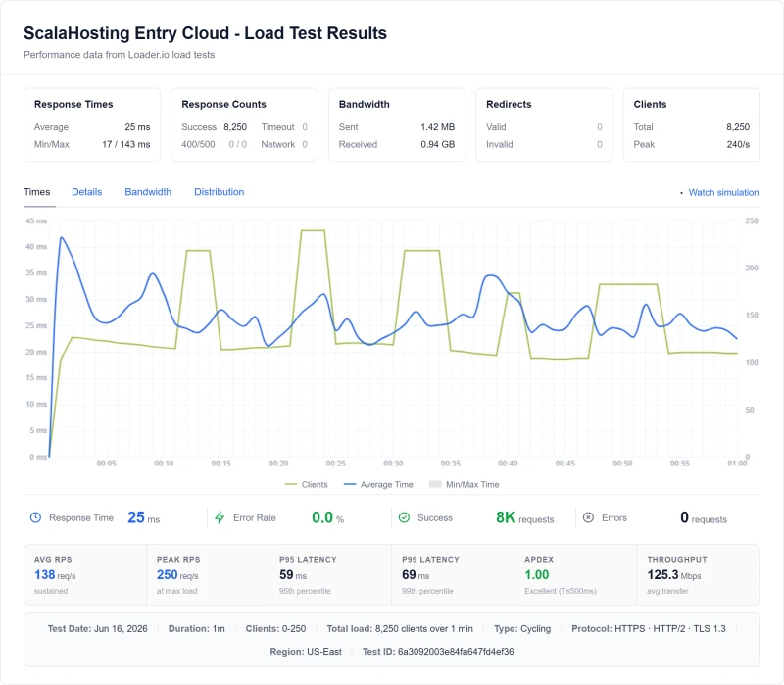The height and width of the screenshot is (685, 784).
Task: Click the Success 8,250 count
Action: pyautogui.click(x=235, y=127)
